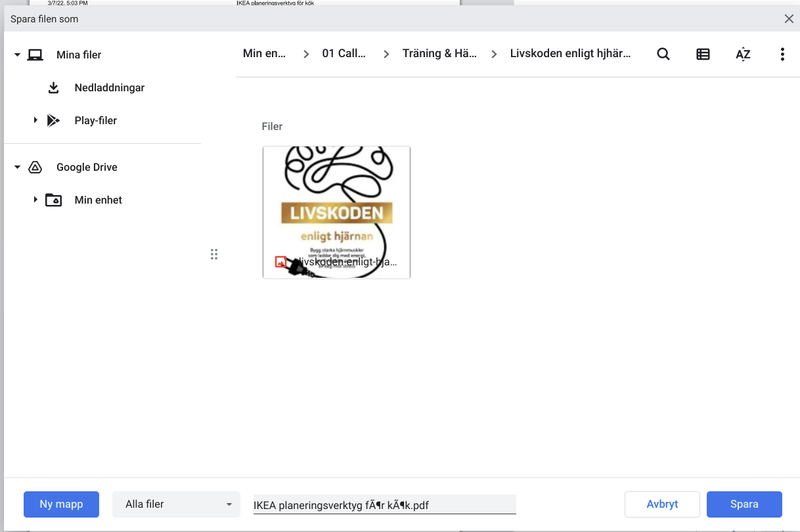Create a new folder with Ny mapp

[x=61, y=504]
